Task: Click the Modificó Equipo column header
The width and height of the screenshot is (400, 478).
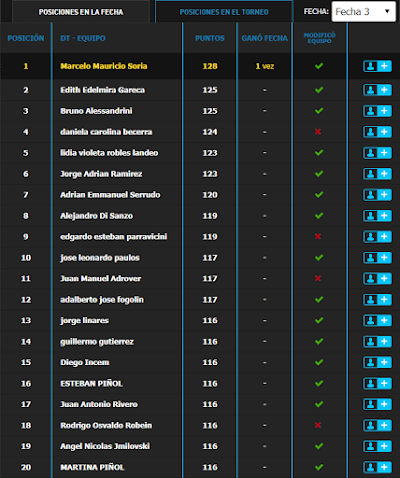Action: (x=319, y=38)
